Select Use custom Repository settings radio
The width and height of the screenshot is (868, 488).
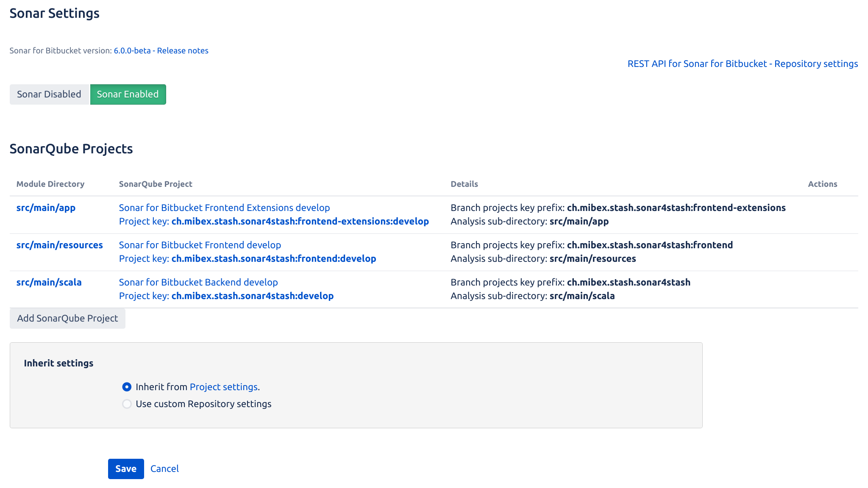click(127, 404)
